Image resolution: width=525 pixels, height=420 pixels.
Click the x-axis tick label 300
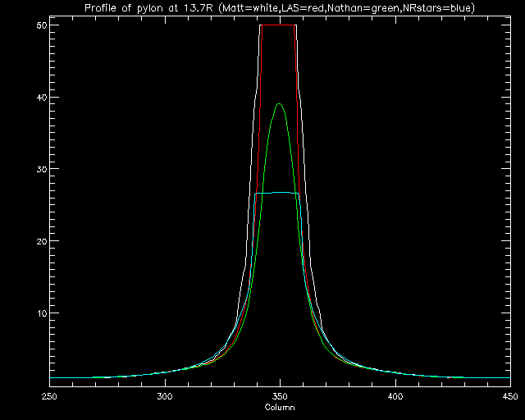click(x=165, y=397)
